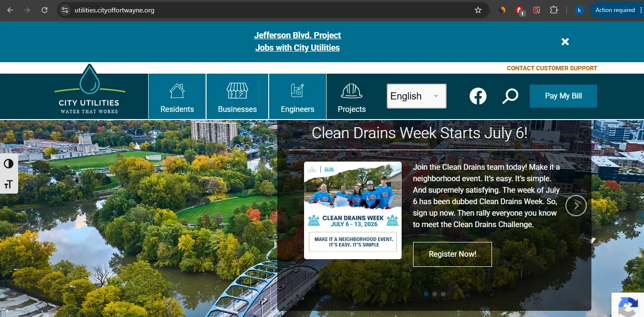This screenshot has width=644, height=317.
Task: Select the second carousel slide dot
Action: coord(435,294)
